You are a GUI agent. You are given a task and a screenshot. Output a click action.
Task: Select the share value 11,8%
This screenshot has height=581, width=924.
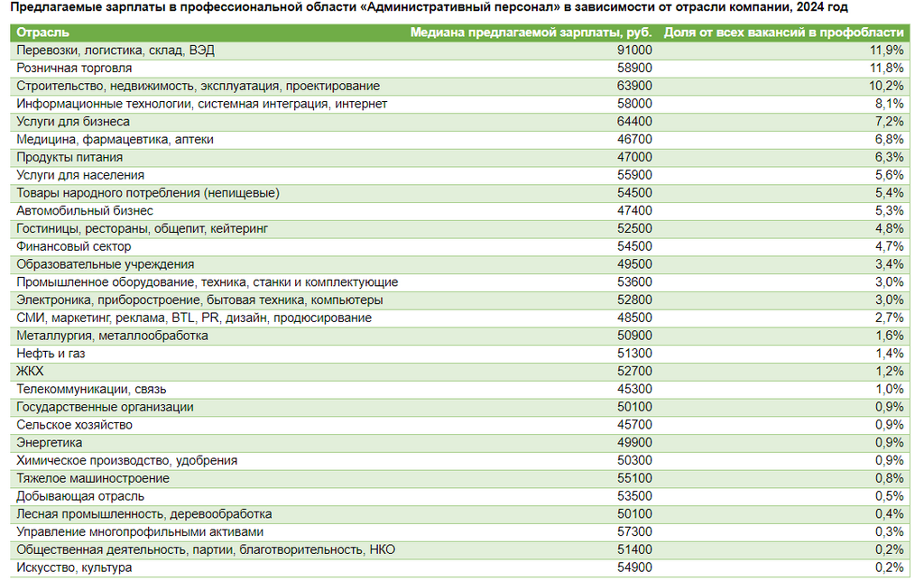pos(886,69)
